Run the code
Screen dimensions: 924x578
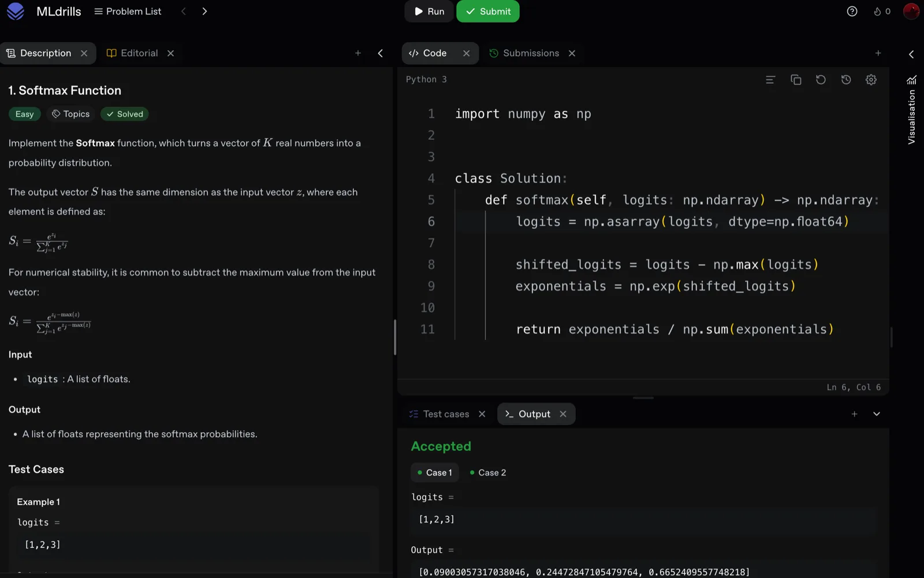click(x=429, y=11)
